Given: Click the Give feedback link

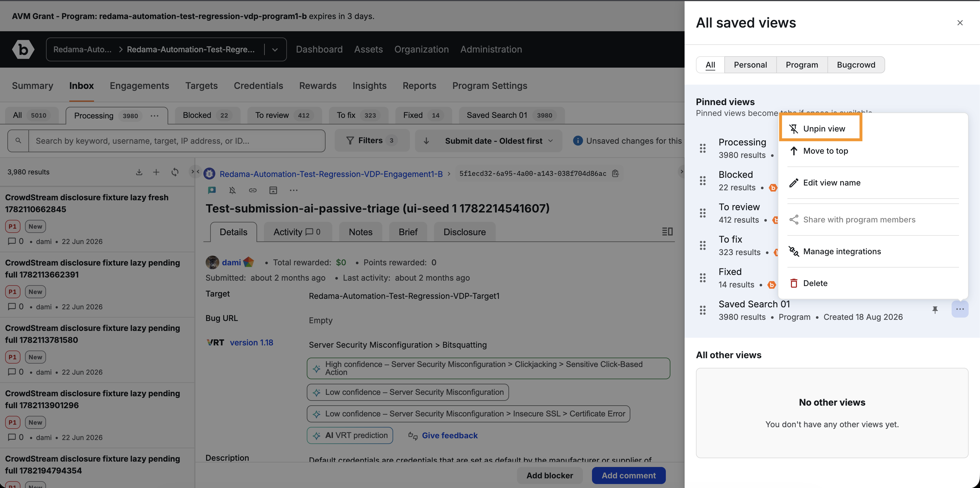Looking at the screenshot, I should coord(450,435).
